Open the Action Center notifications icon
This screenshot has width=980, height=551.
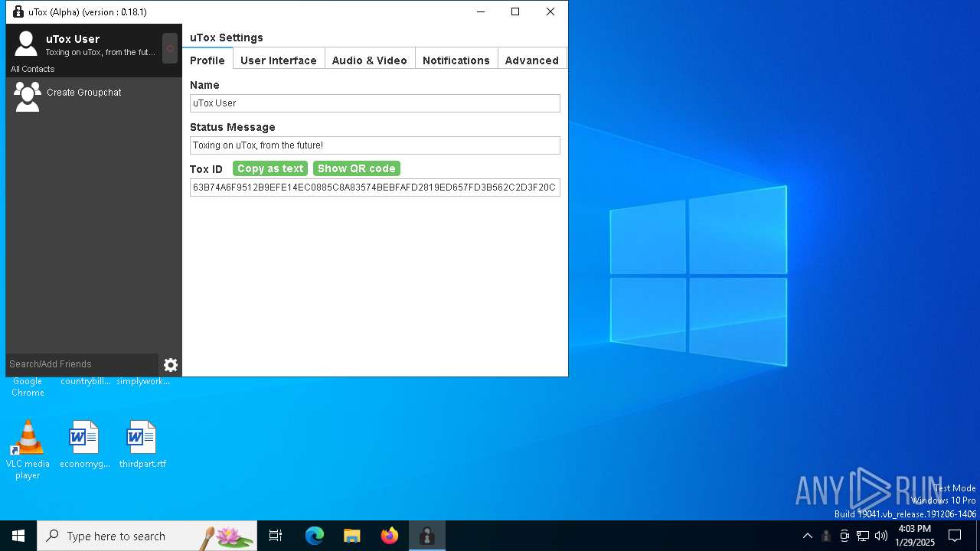click(955, 536)
